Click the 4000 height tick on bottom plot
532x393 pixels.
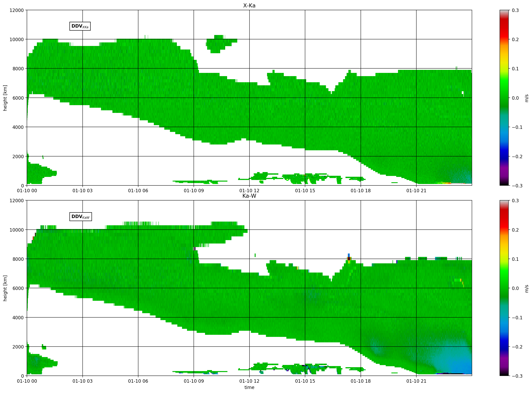[x=18, y=318]
